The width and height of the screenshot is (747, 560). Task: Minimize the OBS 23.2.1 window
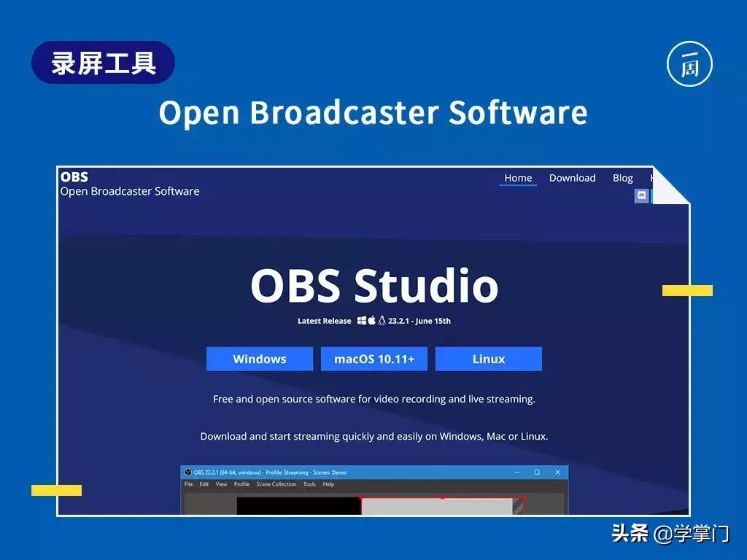pos(517,472)
